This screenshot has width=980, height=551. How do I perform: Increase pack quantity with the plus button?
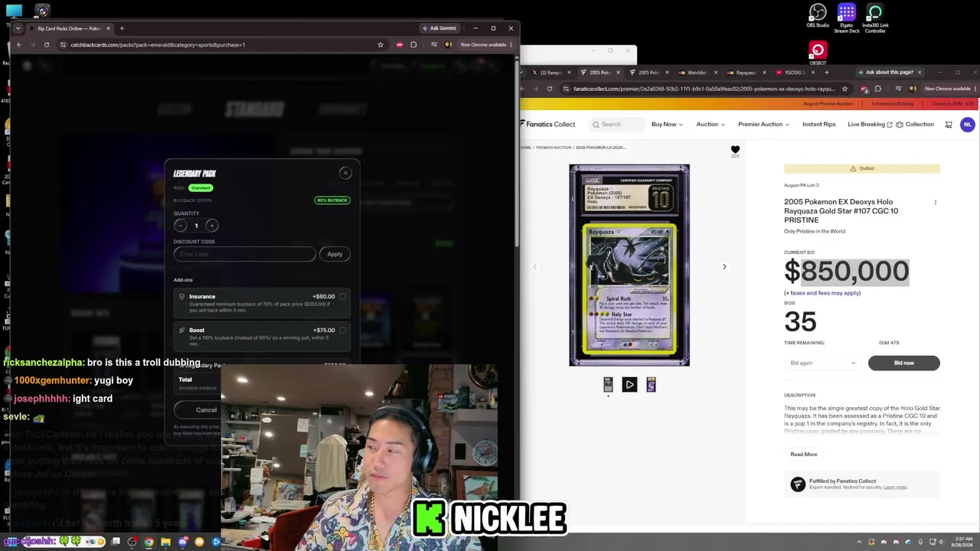(212, 226)
